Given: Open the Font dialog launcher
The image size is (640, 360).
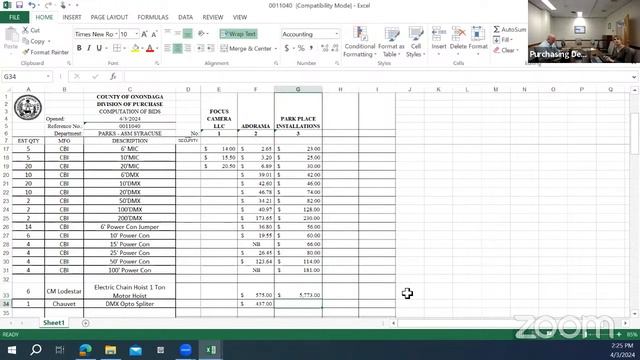Looking at the screenshot, I should tap(157, 64).
